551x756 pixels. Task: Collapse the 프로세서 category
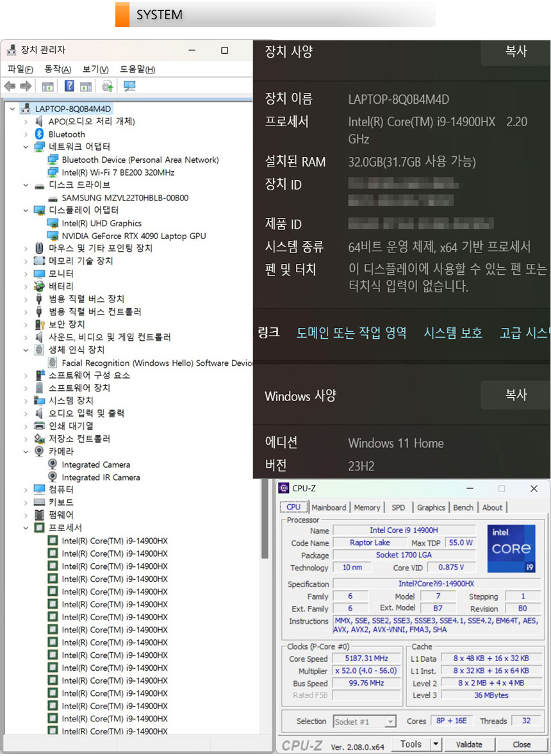tap(26, 528)
